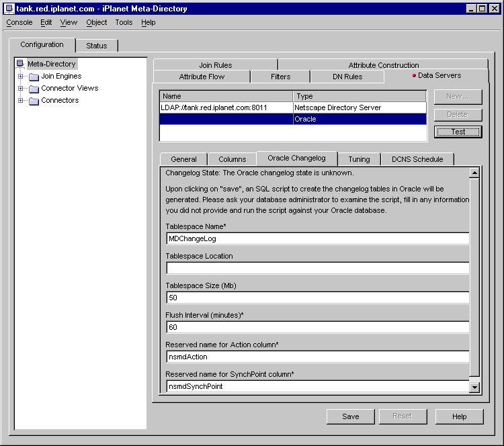Open the Console menu
Image resolution: width=504 pixels, height=446 pixels.
point(19,22)
